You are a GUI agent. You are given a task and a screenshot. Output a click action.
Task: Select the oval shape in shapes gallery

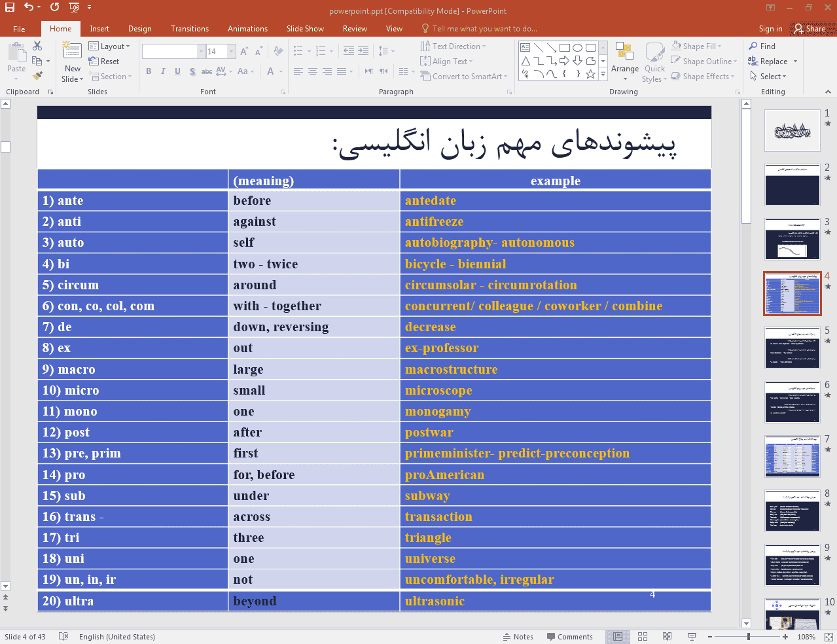[x=577, y=48]
